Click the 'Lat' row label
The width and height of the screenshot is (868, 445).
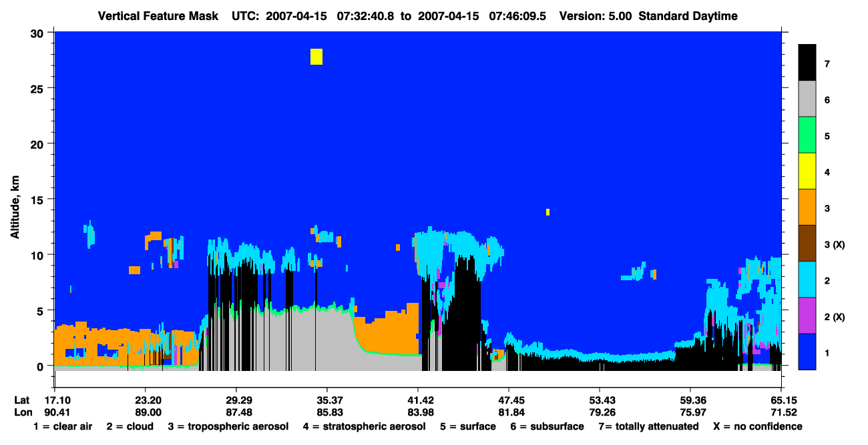click(x=22, y=400)
